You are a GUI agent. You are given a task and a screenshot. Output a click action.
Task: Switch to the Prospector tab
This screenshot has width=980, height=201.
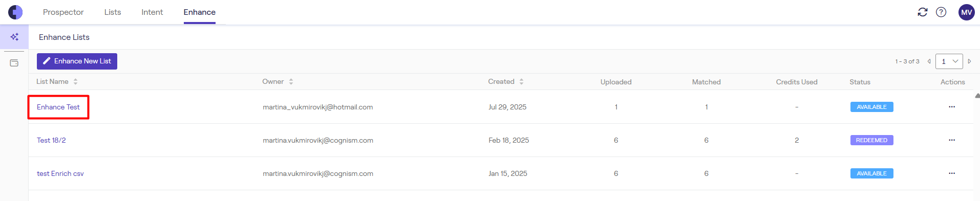click(x=63, y=12)
